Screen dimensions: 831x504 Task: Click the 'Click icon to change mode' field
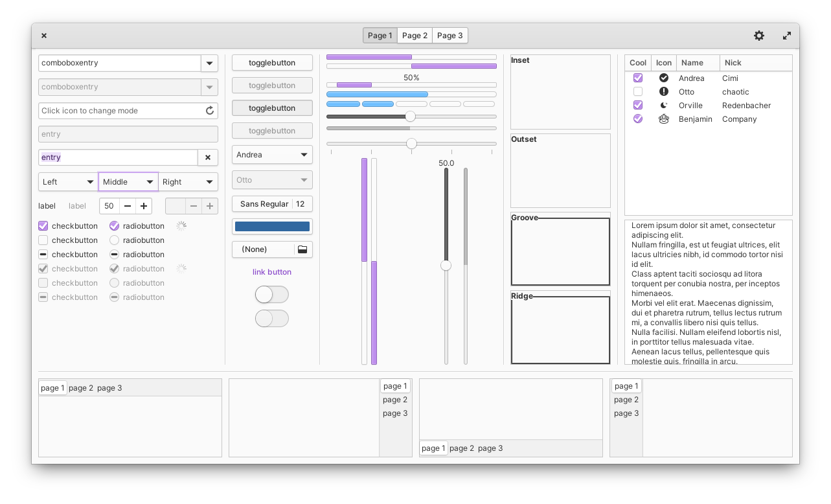128,111
